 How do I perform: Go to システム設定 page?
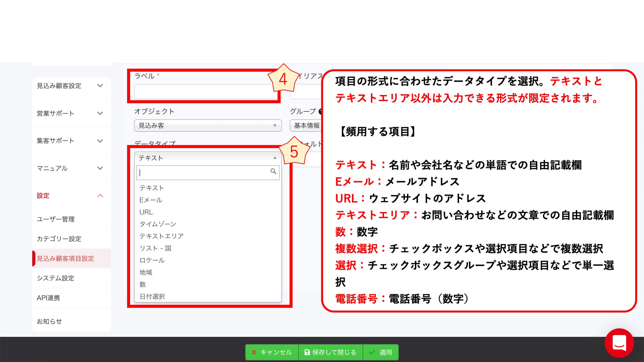(55, 278)
